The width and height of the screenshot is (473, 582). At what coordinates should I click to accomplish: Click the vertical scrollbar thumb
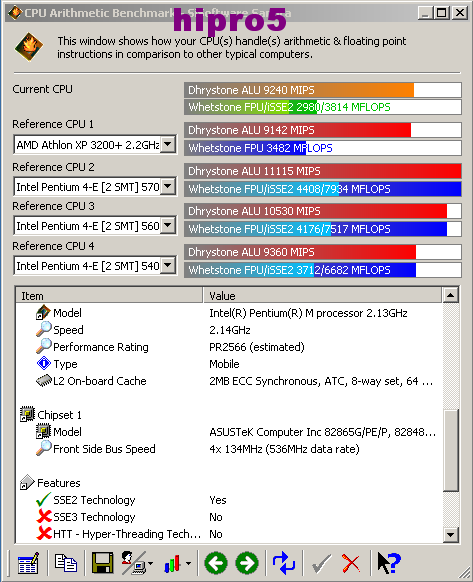coord(451,450)
